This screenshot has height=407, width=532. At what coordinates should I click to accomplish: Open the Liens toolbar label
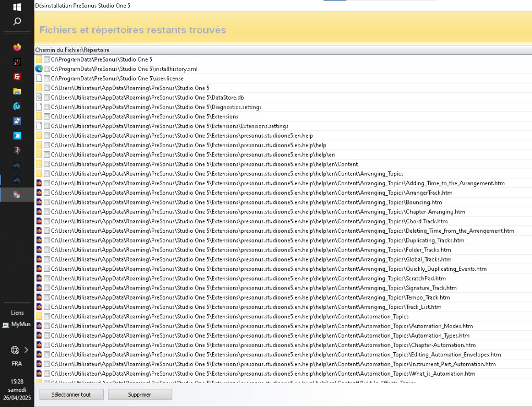pyautogui.click(x=17, y=313)
